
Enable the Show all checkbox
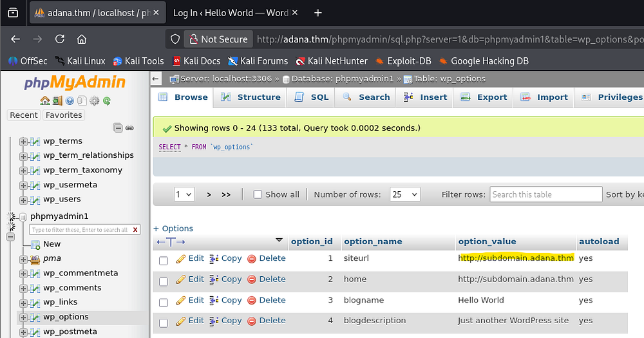point(258,194)
